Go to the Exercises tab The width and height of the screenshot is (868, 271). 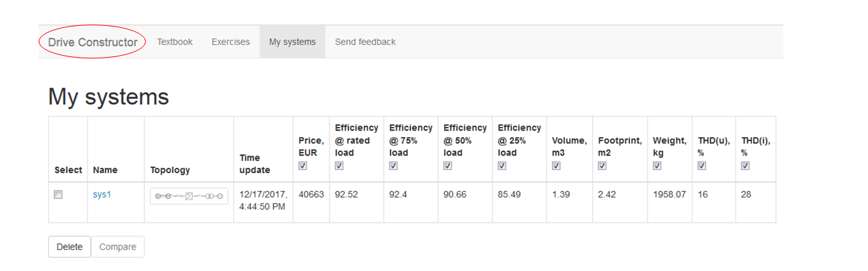(231, 42)
